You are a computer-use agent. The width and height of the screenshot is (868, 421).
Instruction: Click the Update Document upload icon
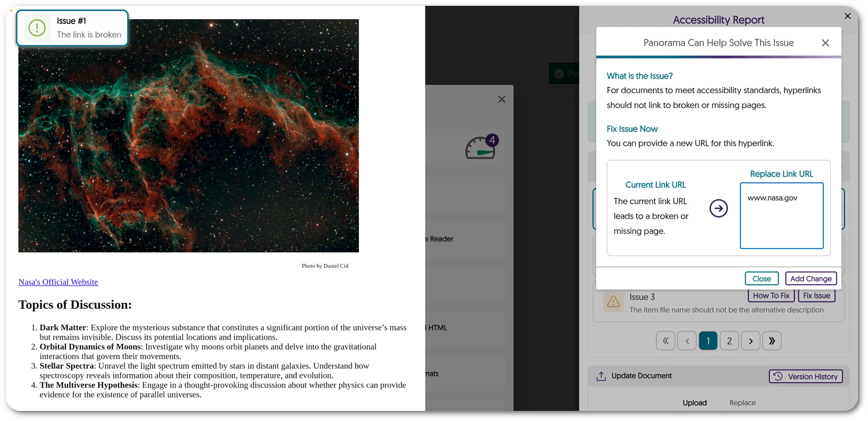coord(601,376)
